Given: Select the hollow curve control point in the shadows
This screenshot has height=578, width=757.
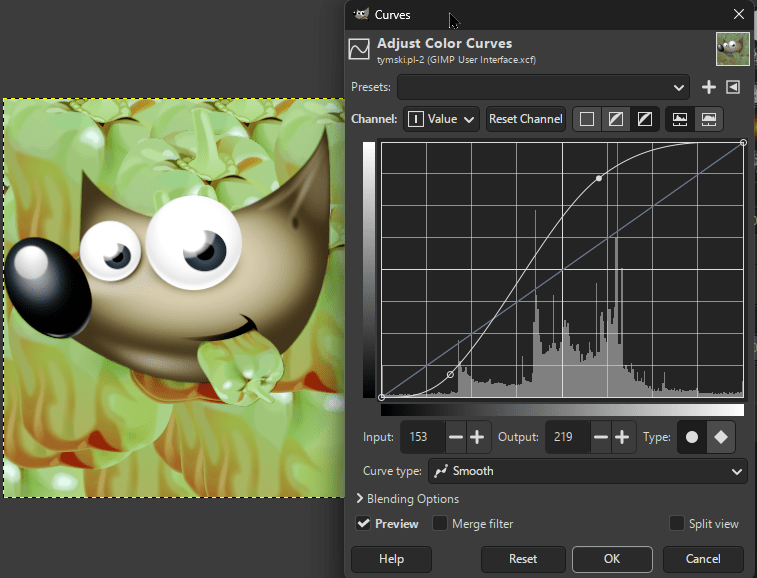Looking at the screenshot, I should point(450,375).
